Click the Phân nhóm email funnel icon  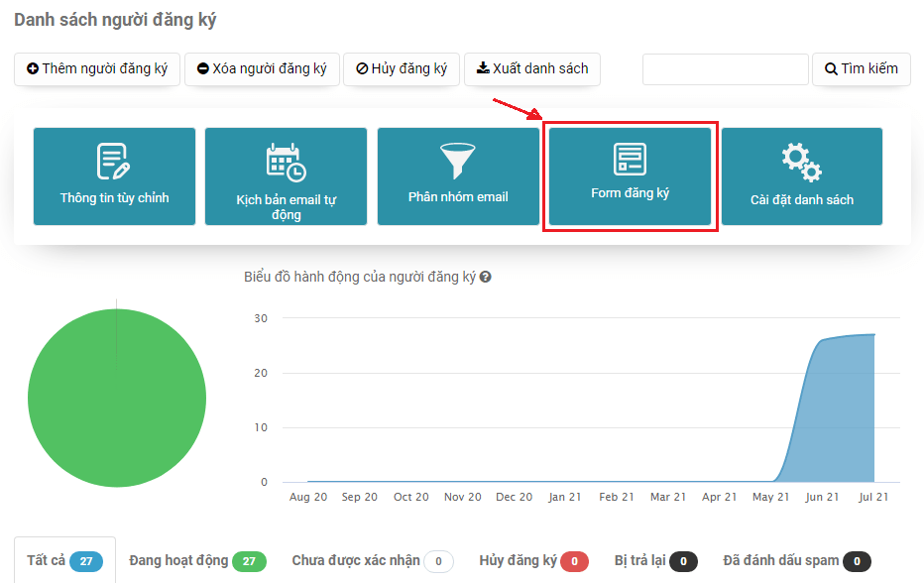point(458,161)
